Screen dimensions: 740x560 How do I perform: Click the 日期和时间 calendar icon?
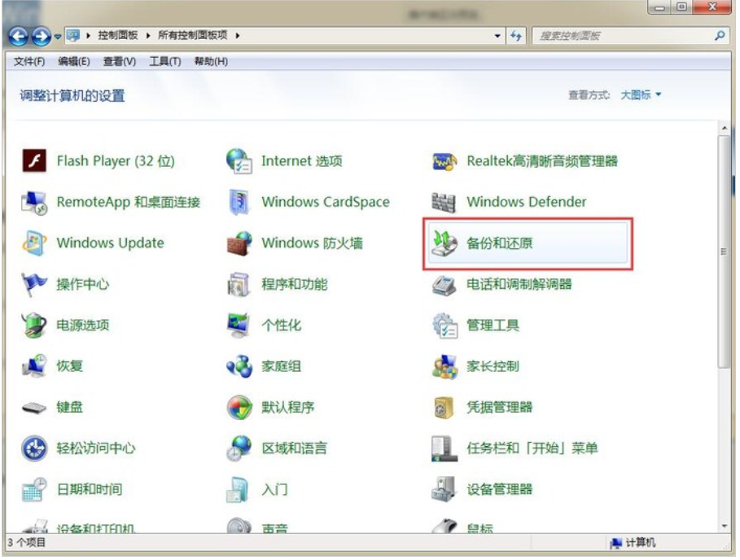click(x=34, y=490)
